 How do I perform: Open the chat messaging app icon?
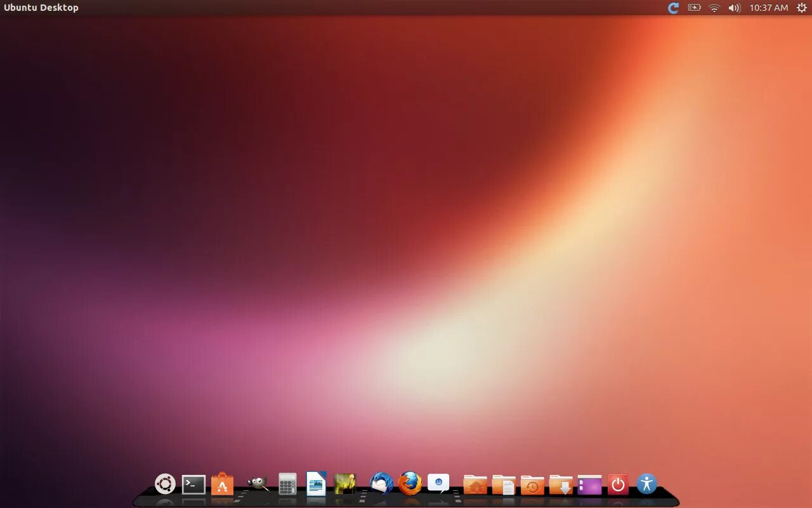(x=438, y=484)
